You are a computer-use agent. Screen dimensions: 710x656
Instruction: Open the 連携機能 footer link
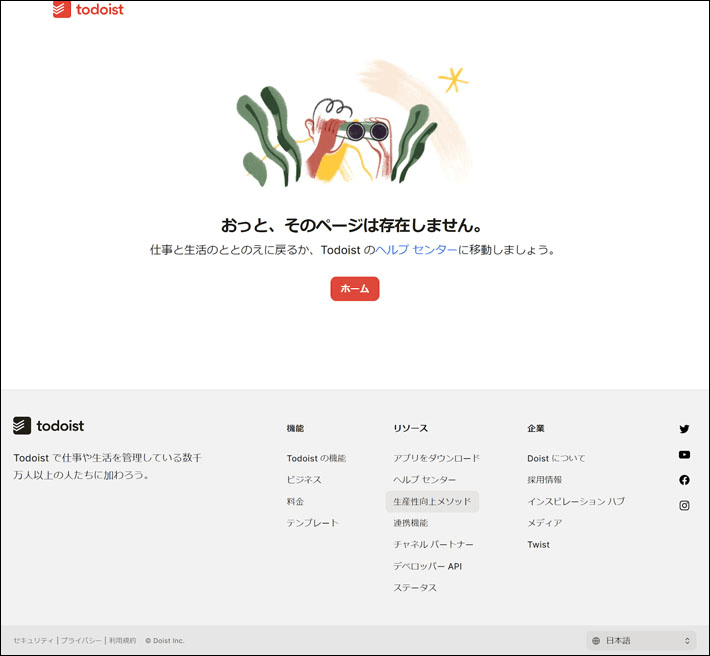(x=410, y=522)
